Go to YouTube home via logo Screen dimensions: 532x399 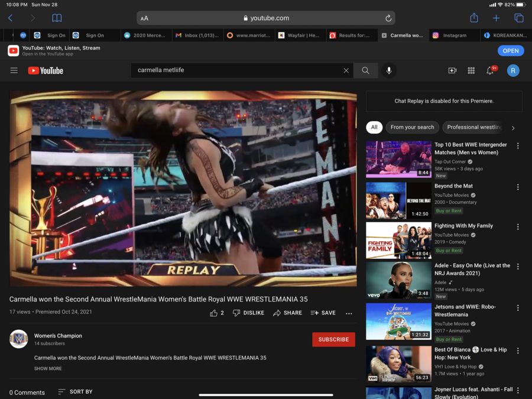46,70
